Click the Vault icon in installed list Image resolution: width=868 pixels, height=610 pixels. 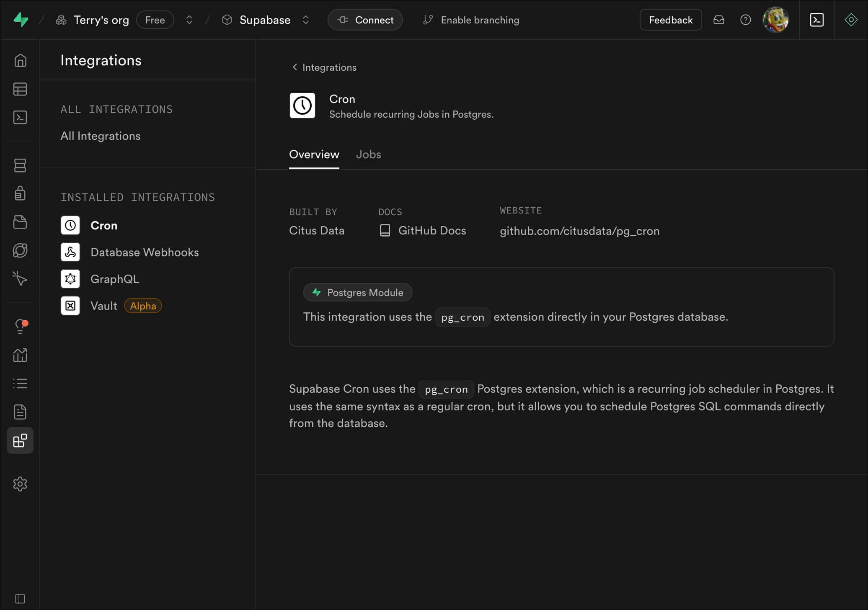coord(70,306)
